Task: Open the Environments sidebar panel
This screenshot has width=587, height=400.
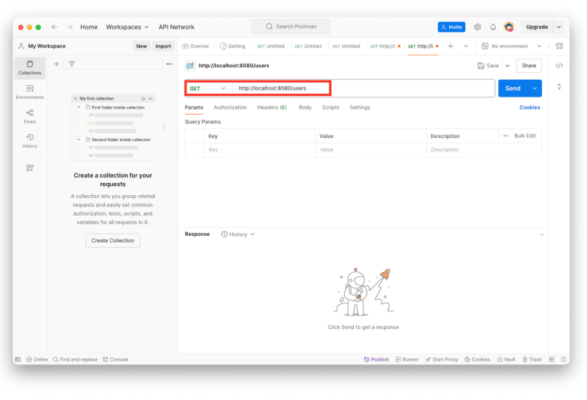Action: coord(30,92)
